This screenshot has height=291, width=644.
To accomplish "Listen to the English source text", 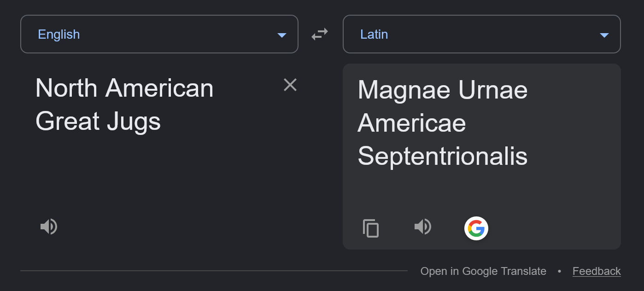I will point(49,227).
